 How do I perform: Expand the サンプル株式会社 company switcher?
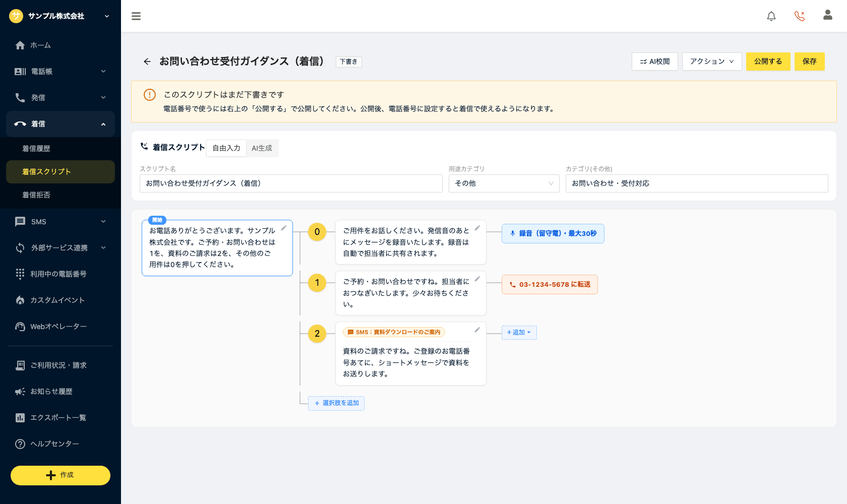pos(107,16)
